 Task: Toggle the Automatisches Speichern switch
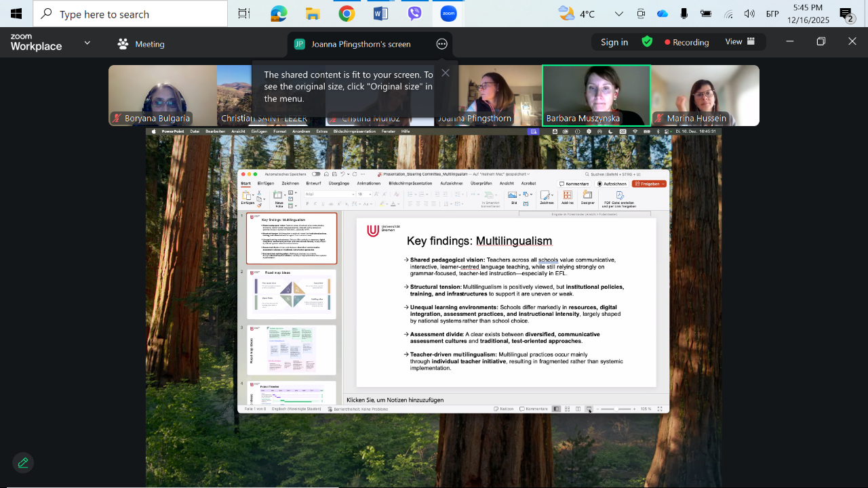316,174
